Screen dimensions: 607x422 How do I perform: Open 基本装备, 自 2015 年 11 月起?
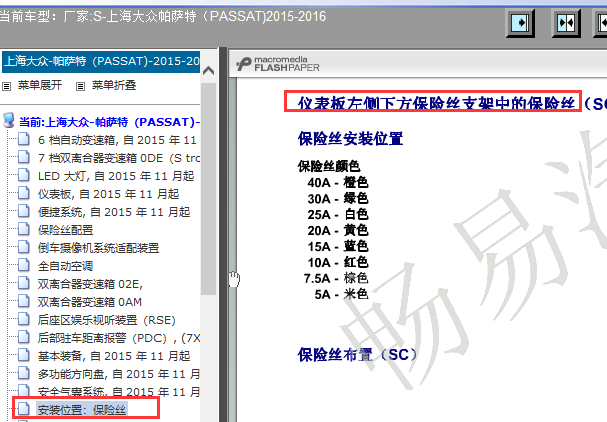(x=114, y=356)
